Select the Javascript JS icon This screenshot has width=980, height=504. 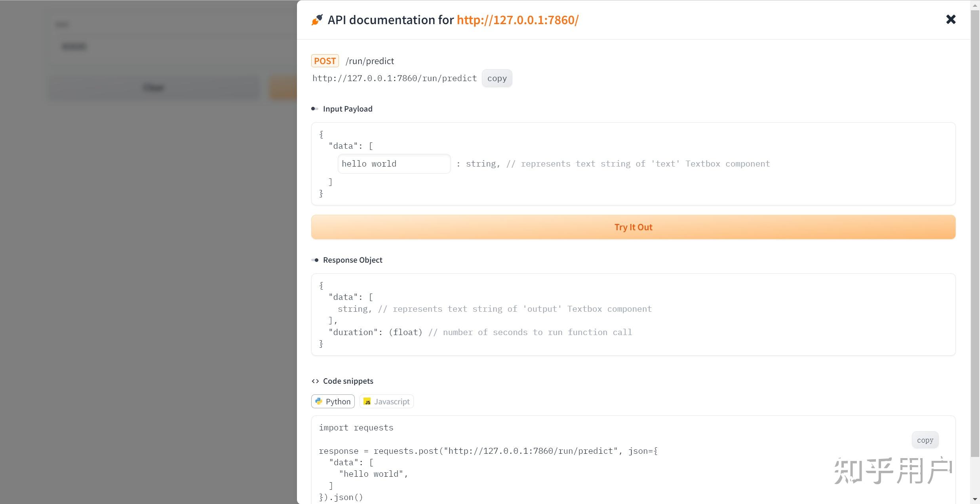(367, 401)
